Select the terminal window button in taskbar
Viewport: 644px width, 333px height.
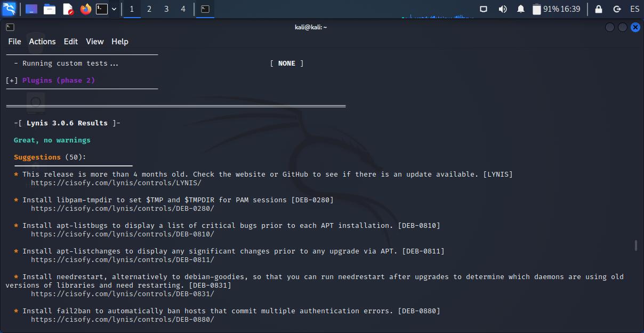205,9
